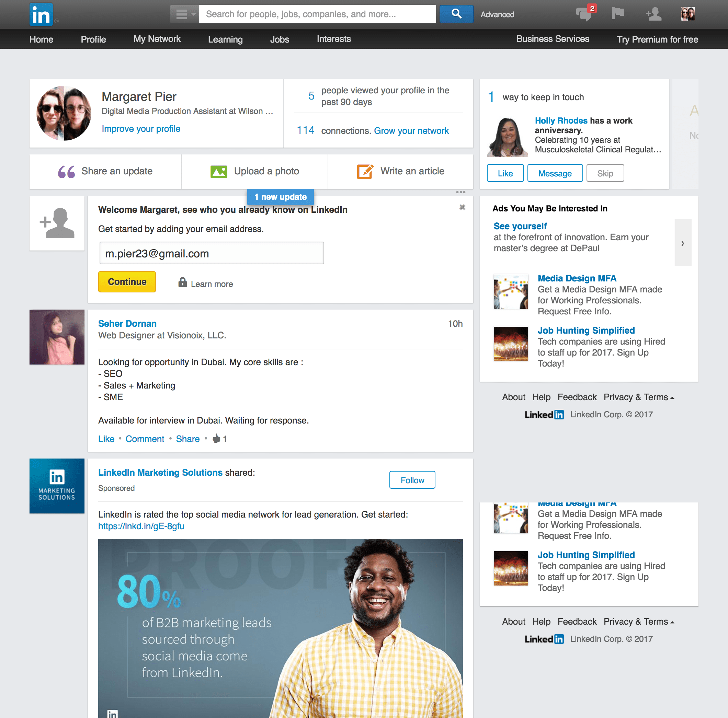Click thumbs-up like count icon
The height and width of the screenshot is (718, 728).
tap(217, 438)
